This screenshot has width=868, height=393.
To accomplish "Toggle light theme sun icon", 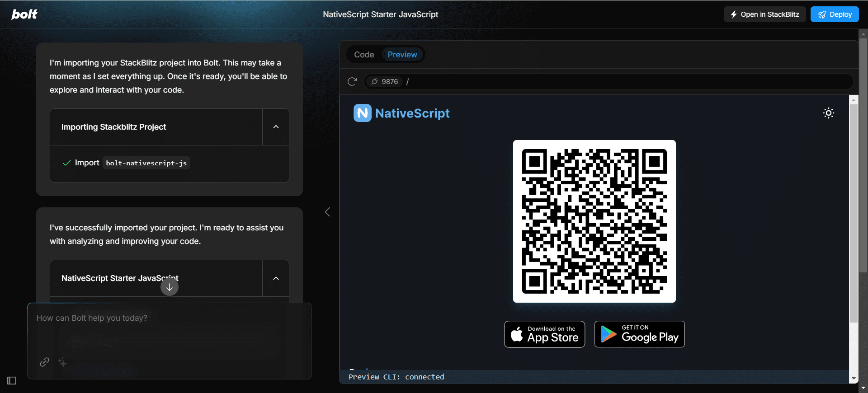I will [x=828, y=113].
